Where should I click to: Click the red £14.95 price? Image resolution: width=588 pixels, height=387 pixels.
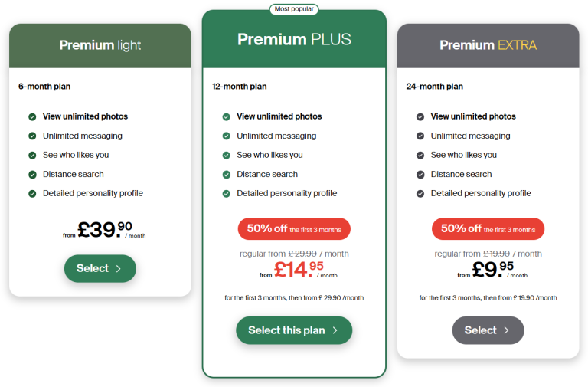(x=299, y=269)
